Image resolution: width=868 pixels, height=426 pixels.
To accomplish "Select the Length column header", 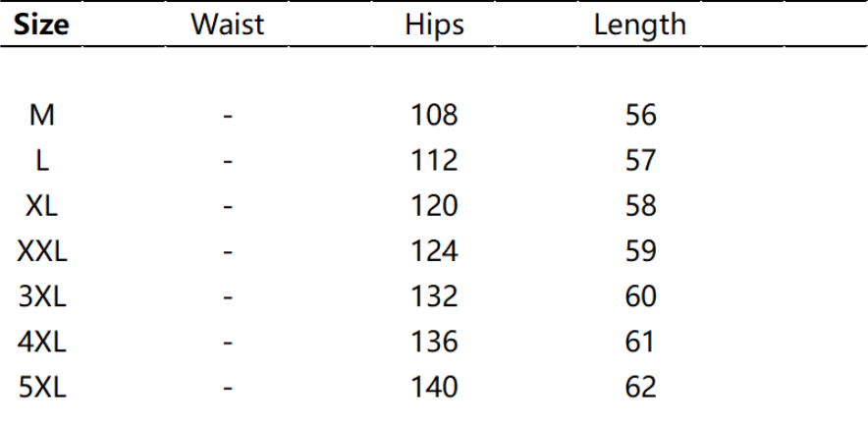I will click(x=639, y=25).
